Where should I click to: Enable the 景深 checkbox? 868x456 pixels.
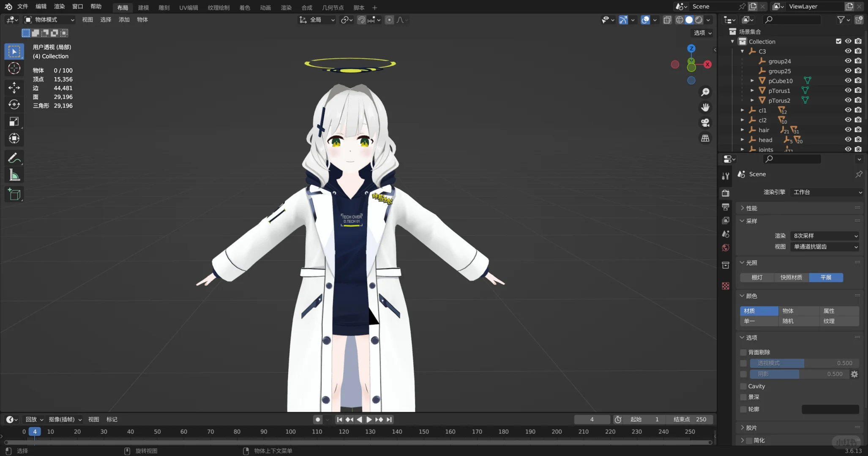pos(743,397)
